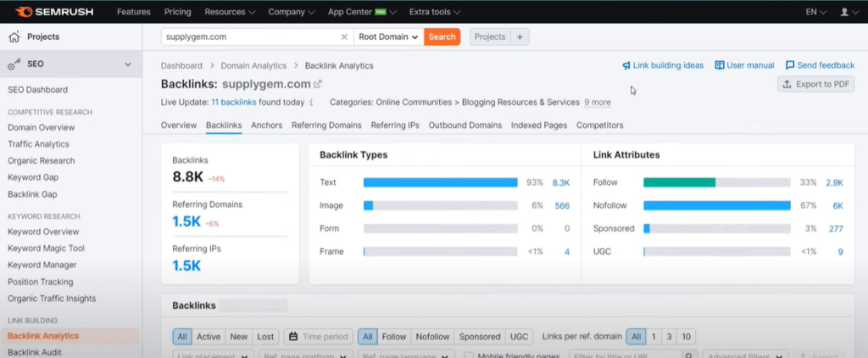Click the Projects button beside search
This screenshot has height=358, width=868.
click(490, 36)
